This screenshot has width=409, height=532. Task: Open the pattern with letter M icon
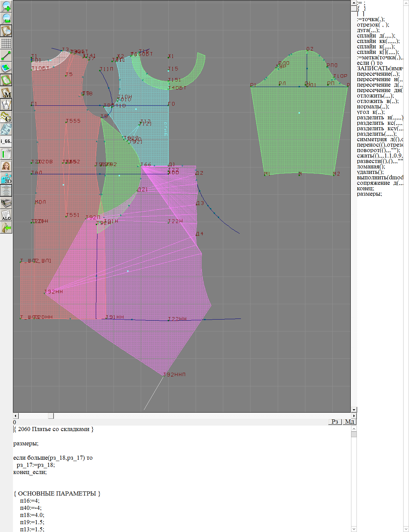[6, 92]
